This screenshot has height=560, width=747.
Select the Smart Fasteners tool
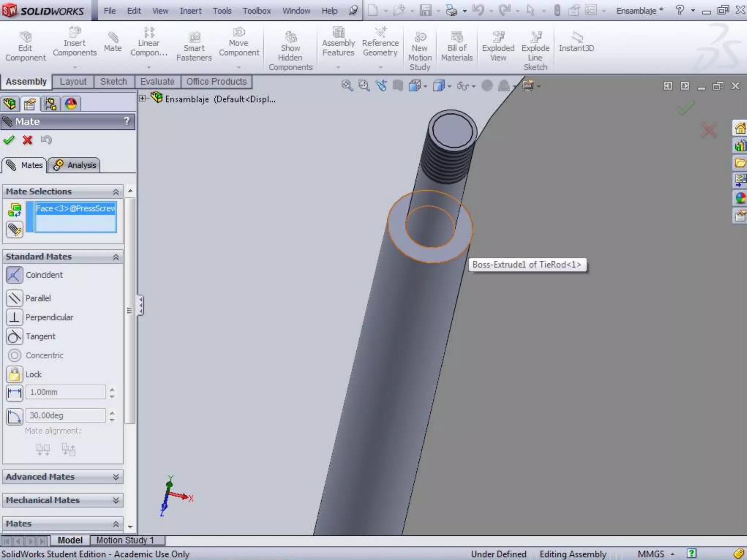(x=194, y=38)
